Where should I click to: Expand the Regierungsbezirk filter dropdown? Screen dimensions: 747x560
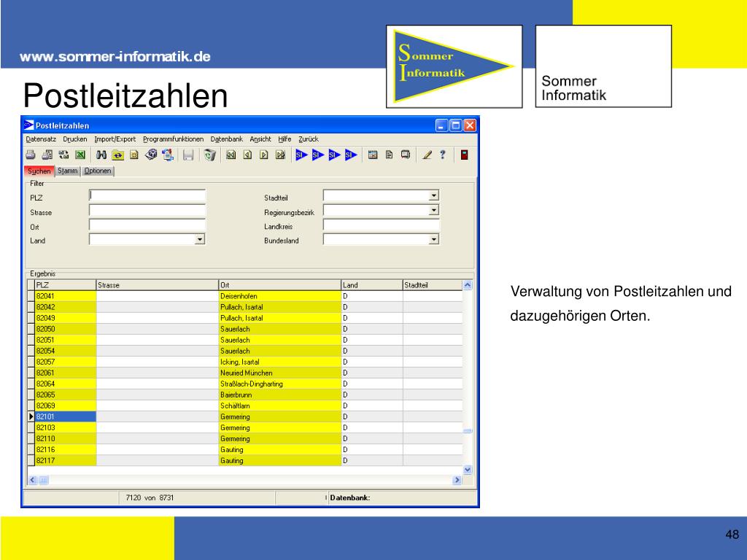tap(433, 211)
